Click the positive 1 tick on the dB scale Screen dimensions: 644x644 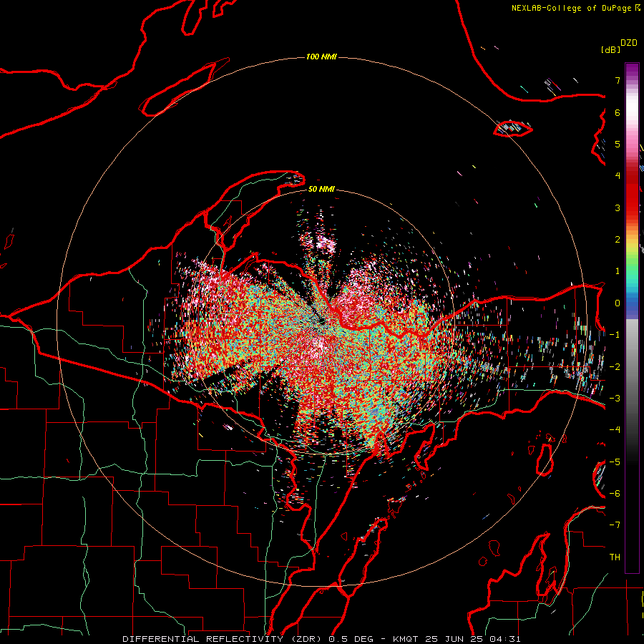pos(618,271)
